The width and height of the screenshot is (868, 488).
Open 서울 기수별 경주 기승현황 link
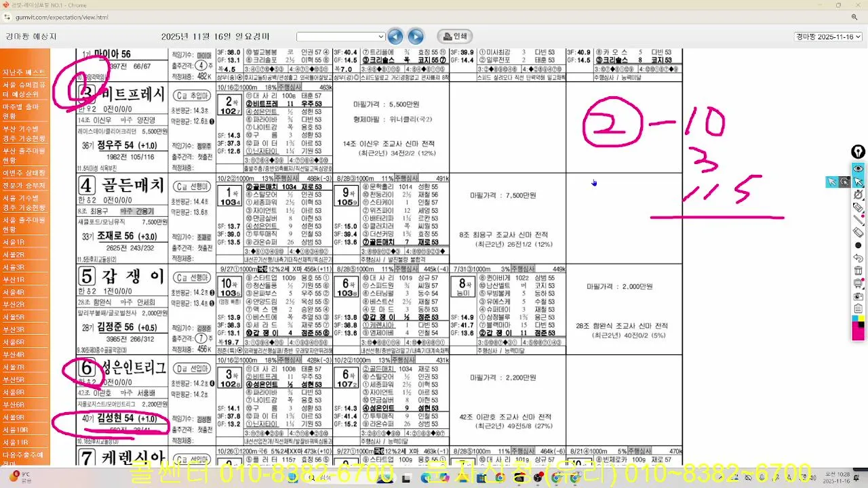(x=24, y=203)
